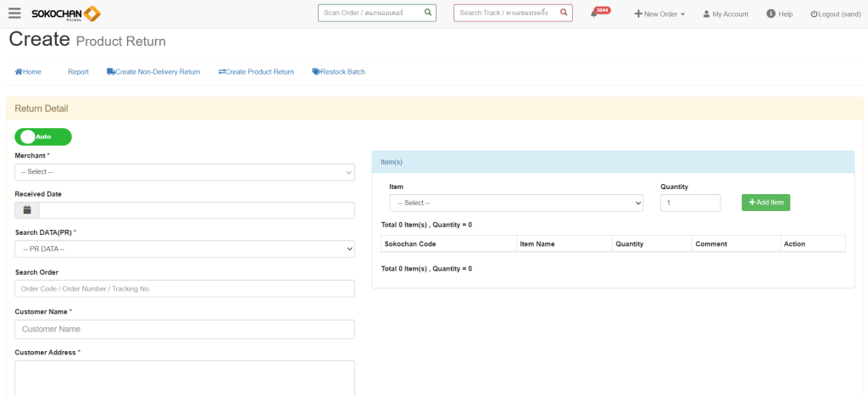
Task: Open the Search DATA(PR) dropdown
Action: 184,248
